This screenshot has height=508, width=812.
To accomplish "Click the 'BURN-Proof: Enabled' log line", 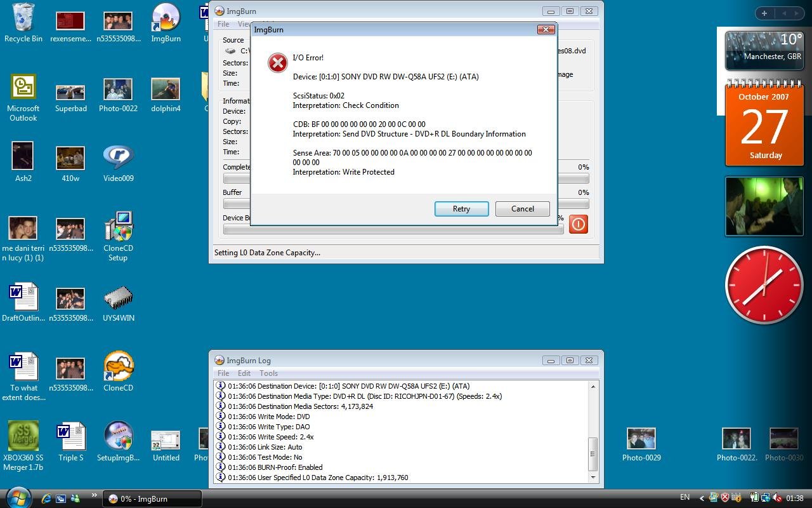I will click(275, 467).
